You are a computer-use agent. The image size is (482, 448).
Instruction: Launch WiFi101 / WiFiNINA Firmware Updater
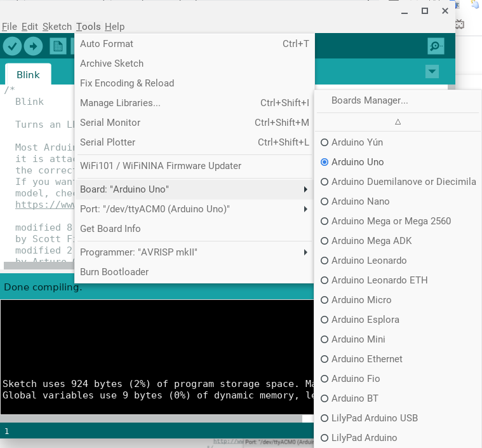tap(194, 166)
